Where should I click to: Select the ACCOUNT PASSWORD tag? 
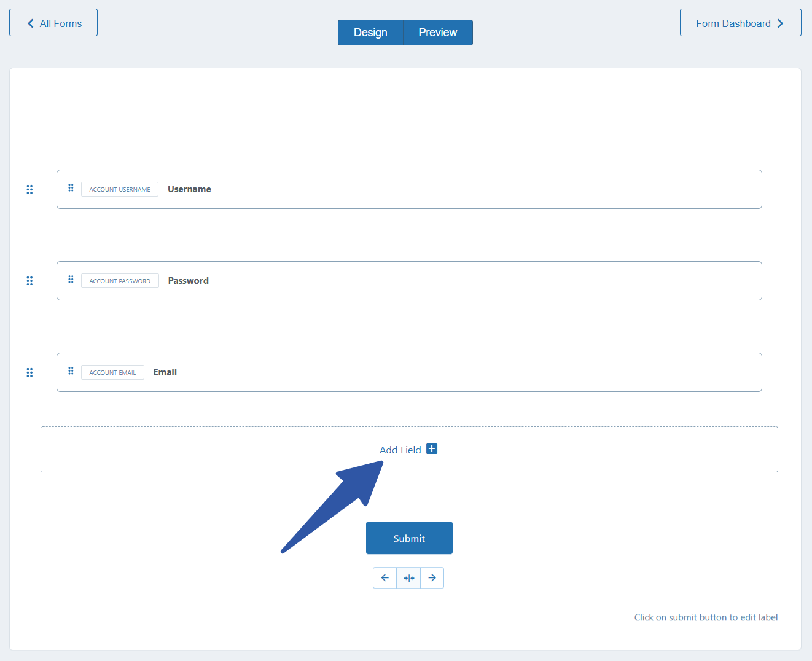120,281
